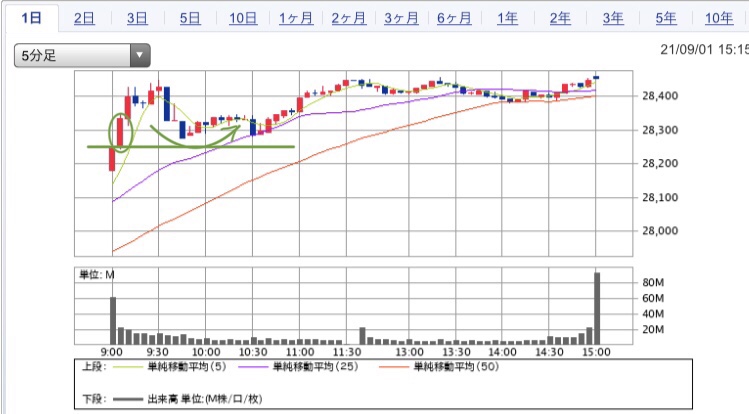Viewport: 749px width, 414px height.
Task: Click the last candlestick at 15:00
Action: (596, 77)
